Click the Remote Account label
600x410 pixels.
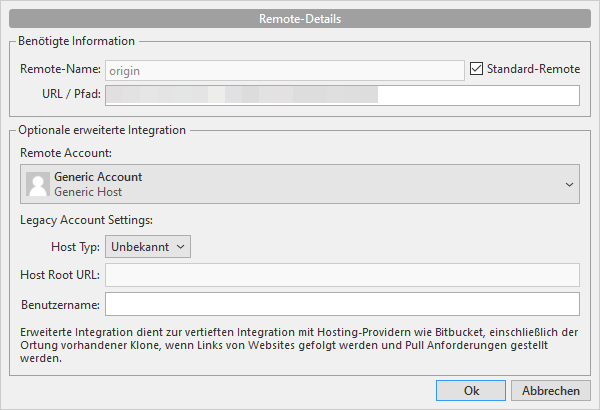pos(66,153)
